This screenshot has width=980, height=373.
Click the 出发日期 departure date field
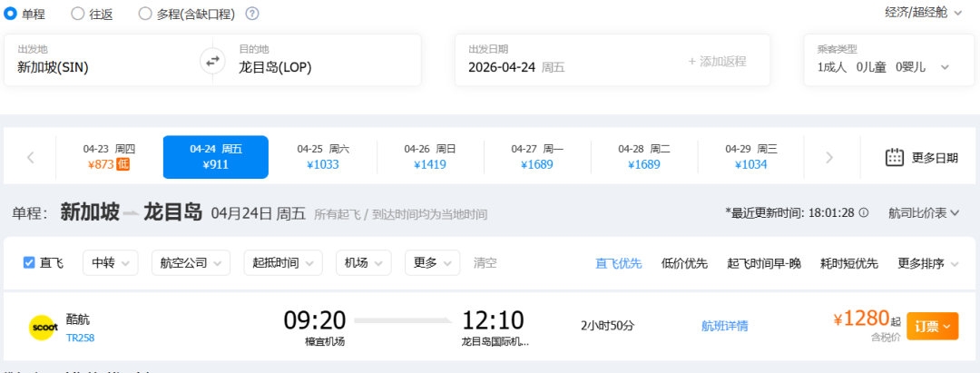click(x=563, y=61)
